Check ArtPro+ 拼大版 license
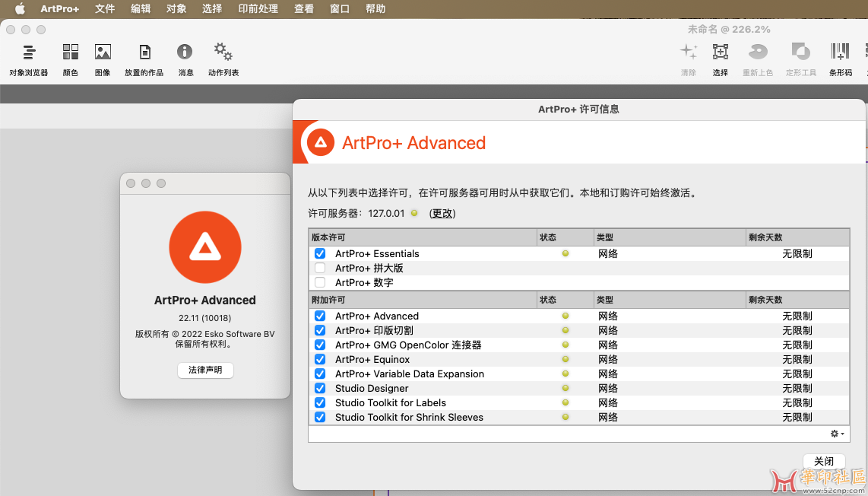868x496 pixels. [x=320, y=269]
